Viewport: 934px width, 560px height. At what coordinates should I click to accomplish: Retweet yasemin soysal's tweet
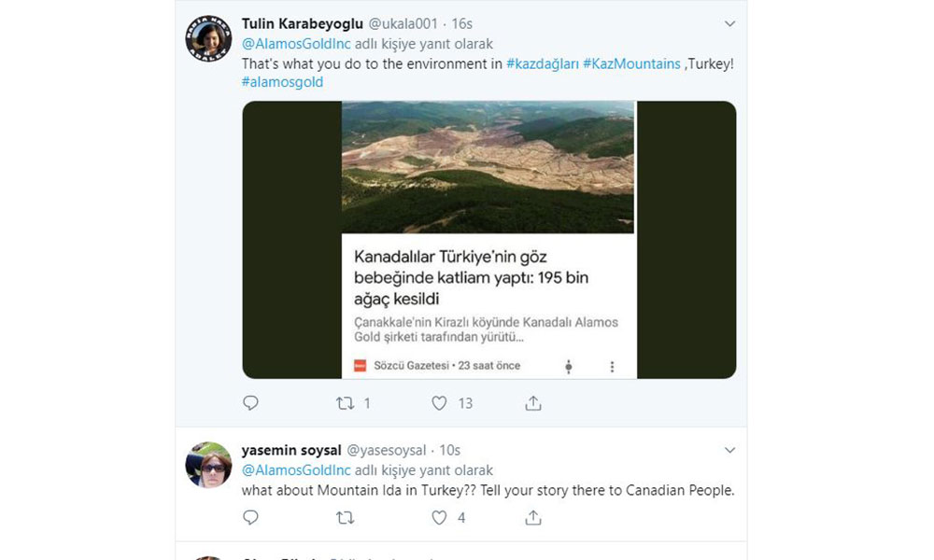(x=346, y=517)
